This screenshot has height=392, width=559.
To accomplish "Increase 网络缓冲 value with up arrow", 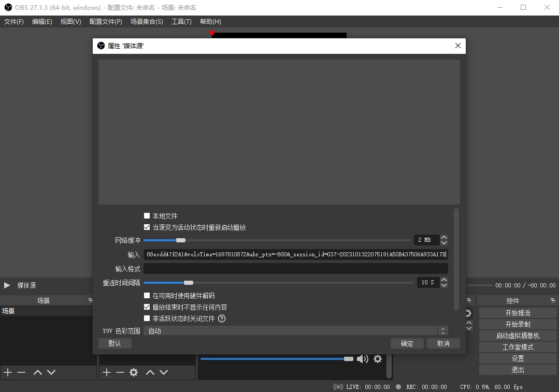I will pyautogui.click(x=444, y=237).
